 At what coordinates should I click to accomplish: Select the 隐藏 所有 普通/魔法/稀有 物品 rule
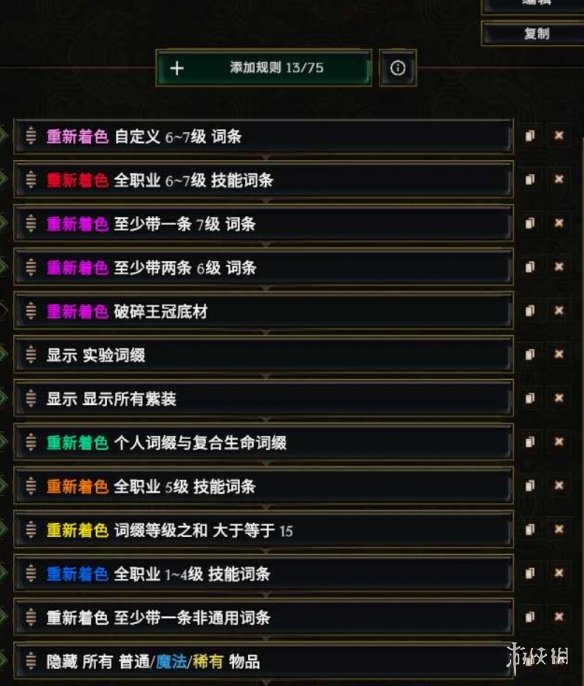point(263,661)
